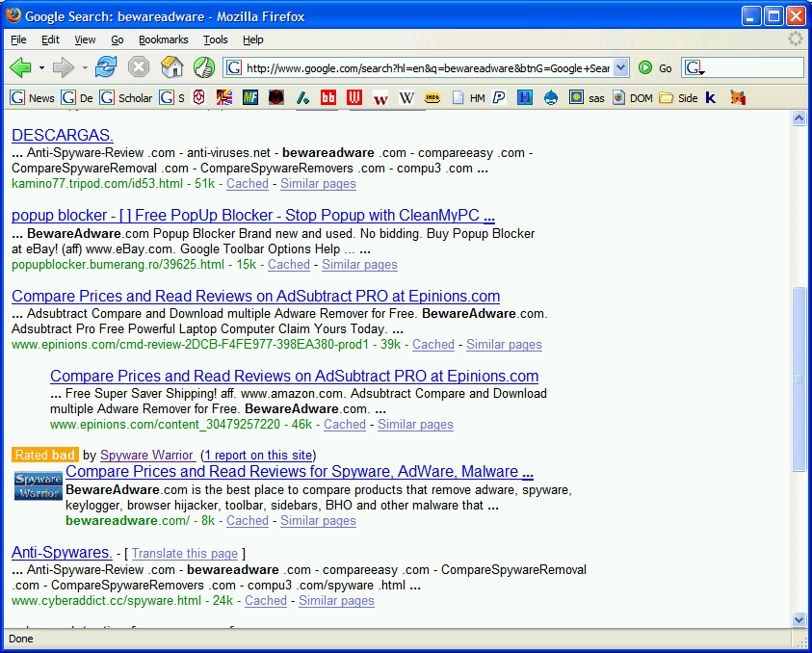Click the gray Forward arrow button
This screenshot has height=653, width=812.
point(64,67)
